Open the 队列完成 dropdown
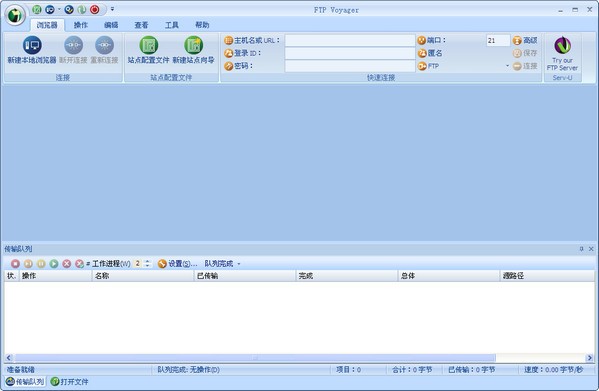The height and width of the screenshot is (391, 599). point(222,263)
